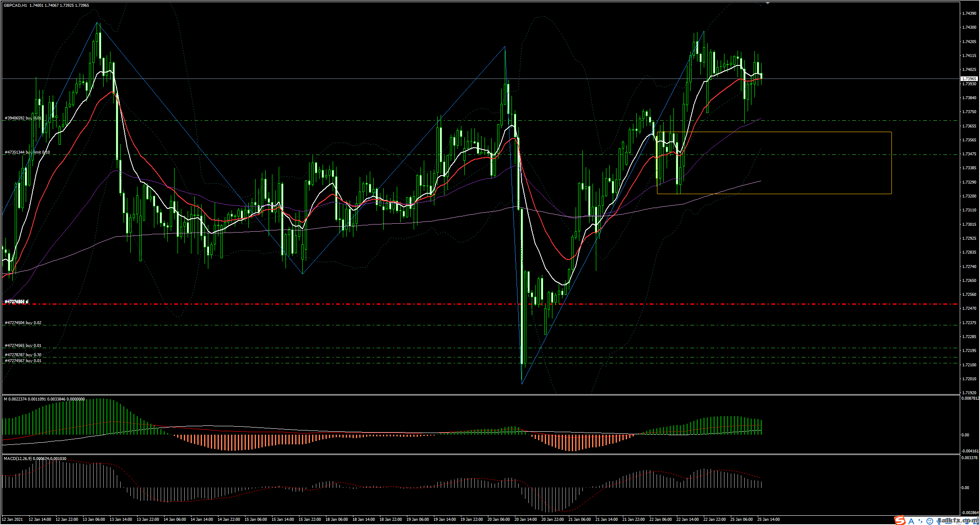The height and width of the screenshot is (525, 980).
Task: Click price axis label 1.72470
Action: tap(969, 308)
